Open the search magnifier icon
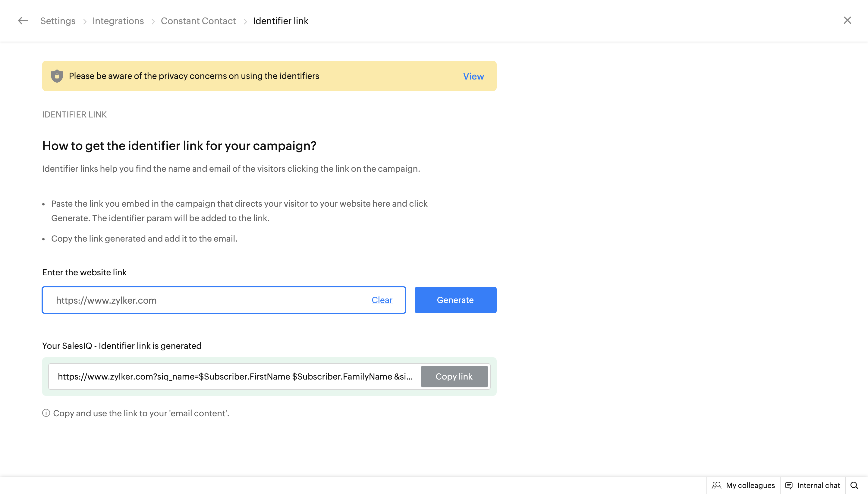The image size is (868, 494). 854,486
